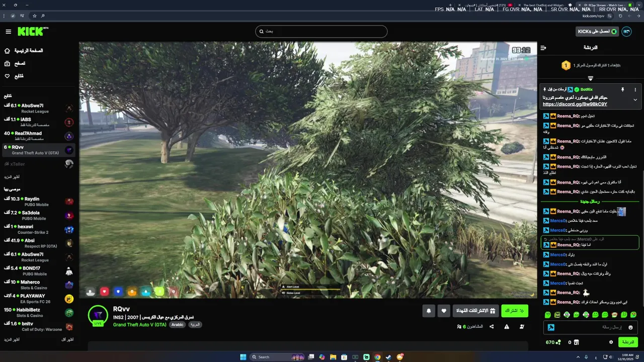Open Sa3dola PUBG Mobile channel
This screenshot has width=644, height=362.
point(38,216)
